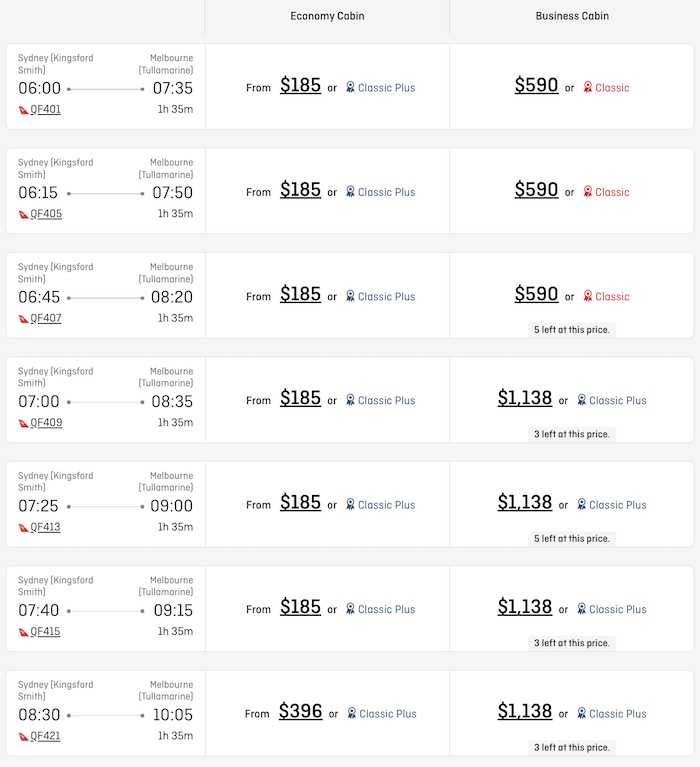Open flight details for QF421
The image size is (700, 767).
(45, 736)
